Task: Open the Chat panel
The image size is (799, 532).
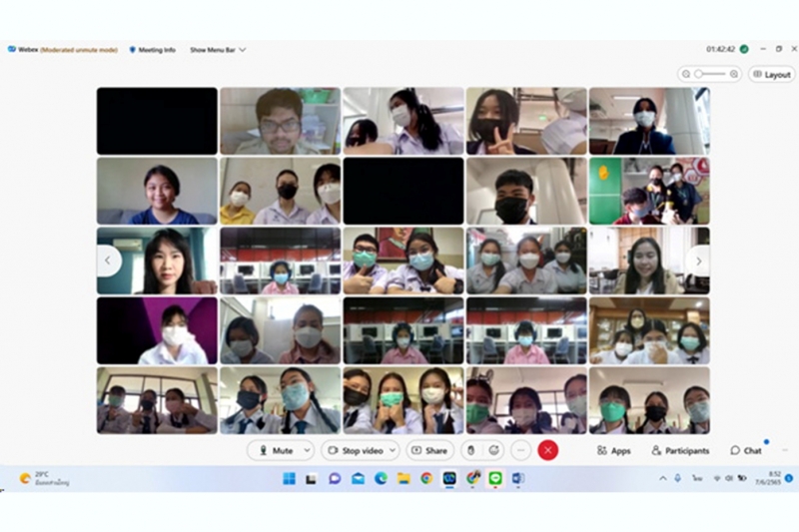Action: [x=746, y=450]
